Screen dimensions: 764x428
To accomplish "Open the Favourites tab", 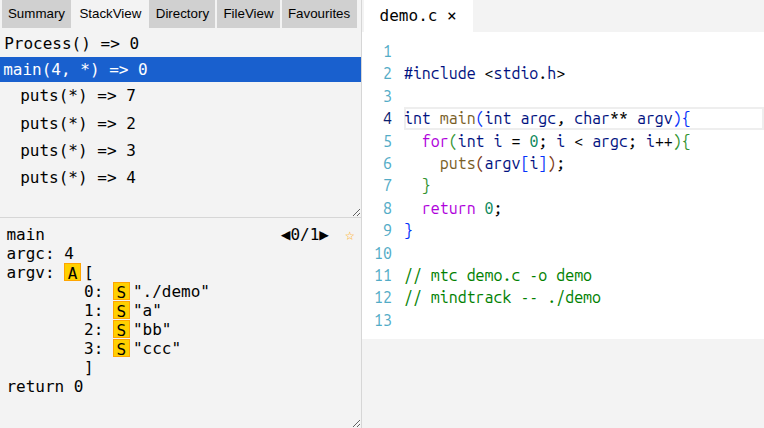I will (x=319, y=14).
